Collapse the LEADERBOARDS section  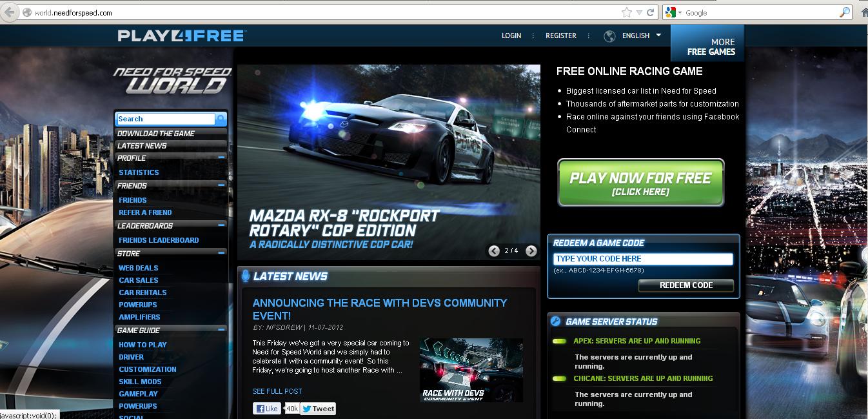click(221, 225)
